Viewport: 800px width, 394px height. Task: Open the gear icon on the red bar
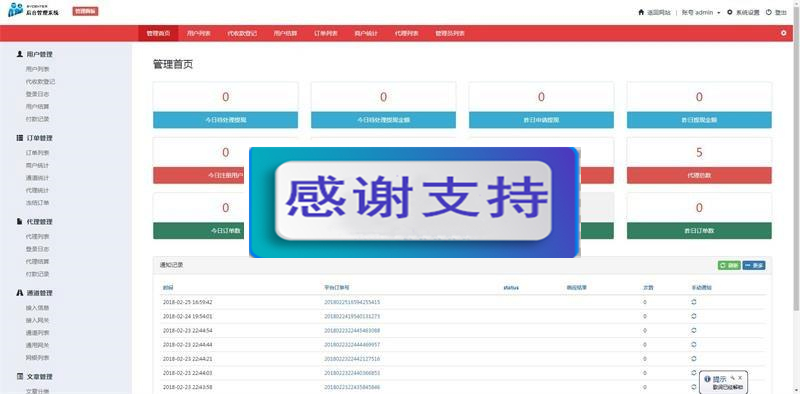pos(784,33)
